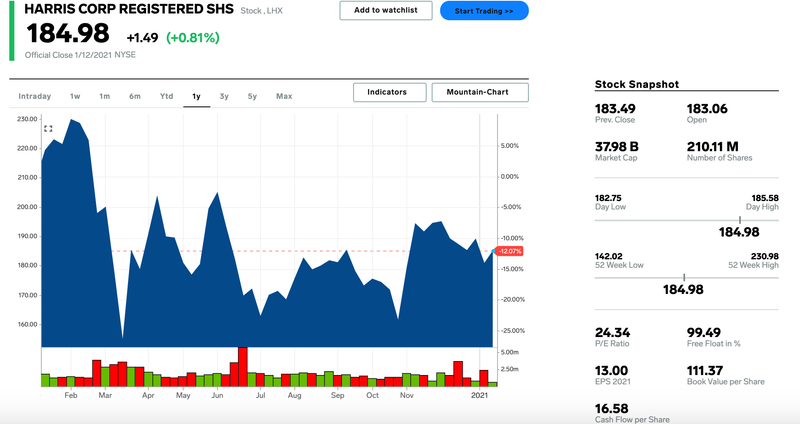Click the Stock Snapshot heading

tap(637, 85)
